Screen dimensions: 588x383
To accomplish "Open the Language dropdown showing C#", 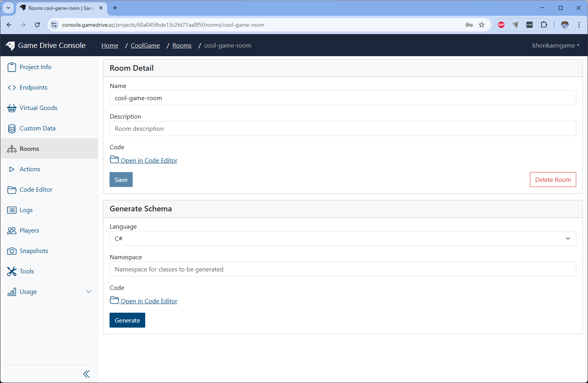I will pos(342,238).
